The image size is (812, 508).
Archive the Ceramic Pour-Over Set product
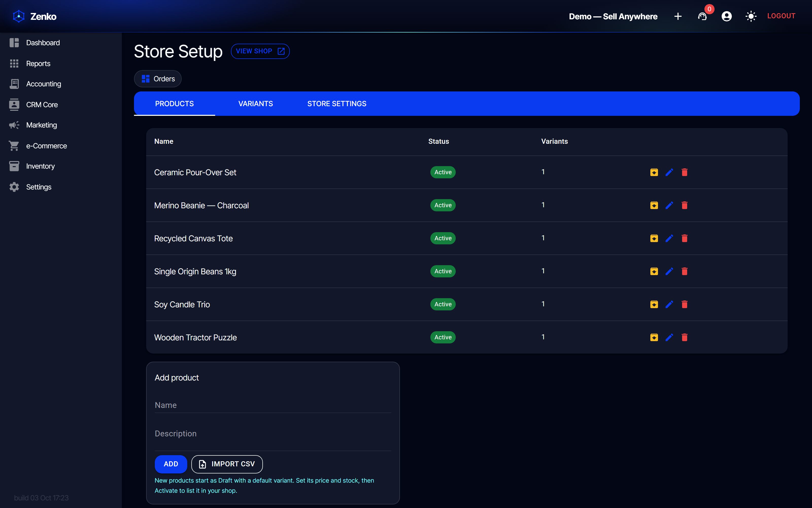654,172
